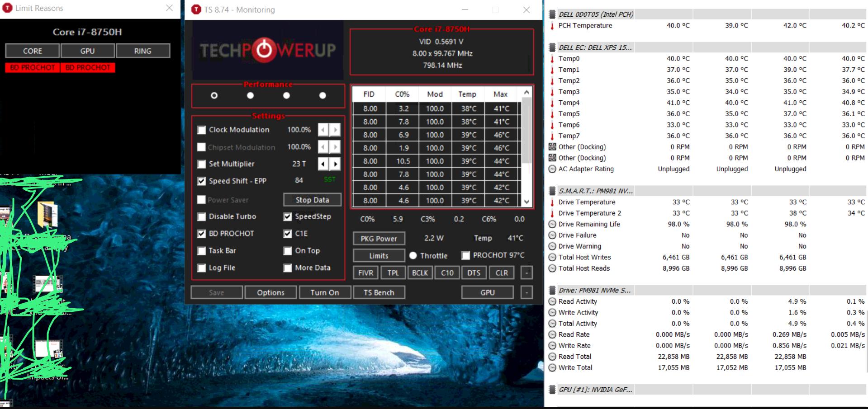The image size is (868, 409).
Task: Click the C0% column header
Action: click(402, 94)
